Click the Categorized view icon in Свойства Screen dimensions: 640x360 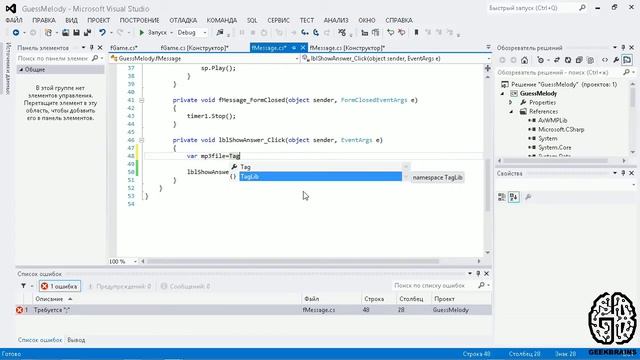click(502, 198)
